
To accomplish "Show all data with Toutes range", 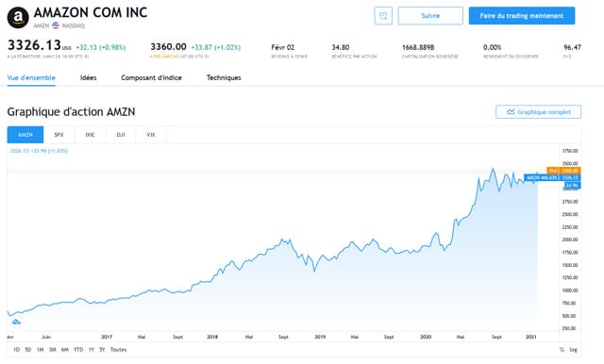I will pyautogui.click(x=118, y=350).
